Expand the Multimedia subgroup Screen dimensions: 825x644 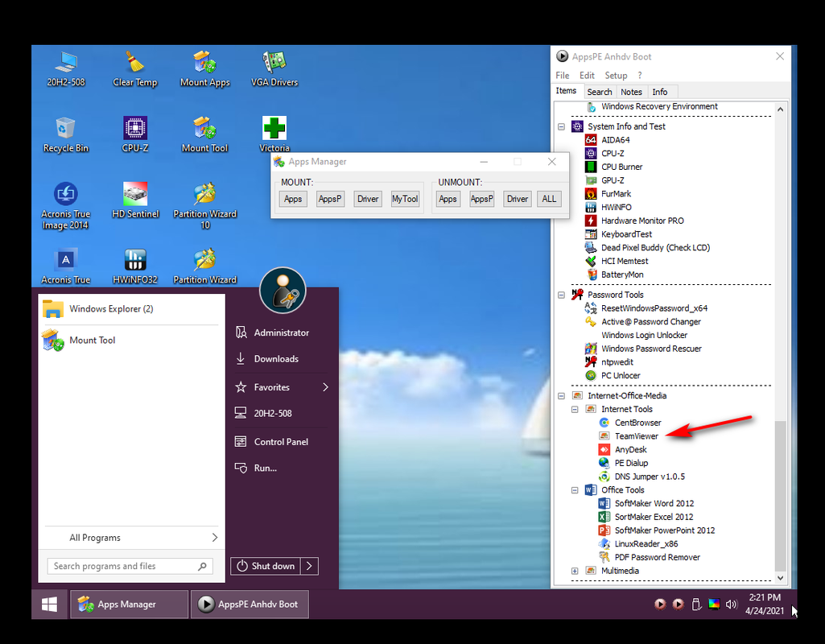575,571
